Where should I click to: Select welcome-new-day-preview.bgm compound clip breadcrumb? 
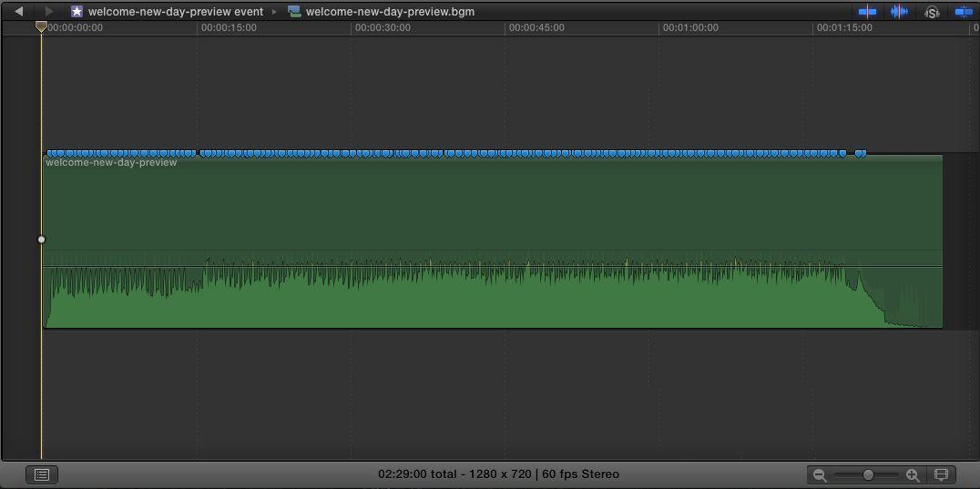point(390,11)
